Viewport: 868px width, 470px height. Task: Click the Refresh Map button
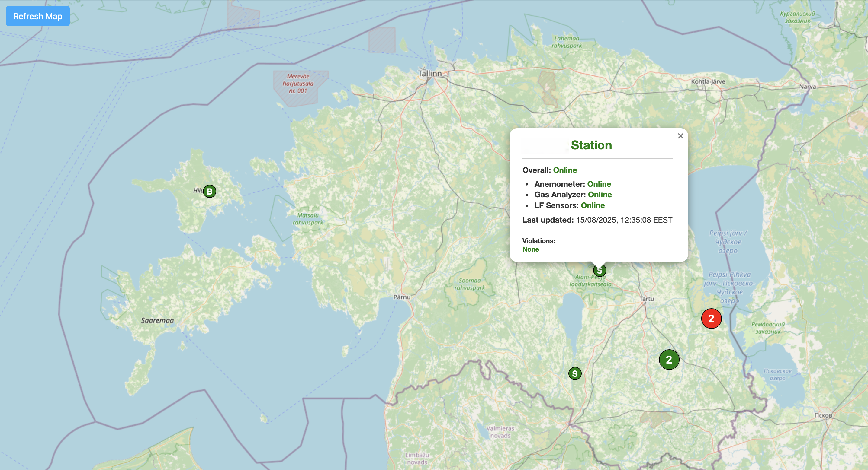pos(38,16)
